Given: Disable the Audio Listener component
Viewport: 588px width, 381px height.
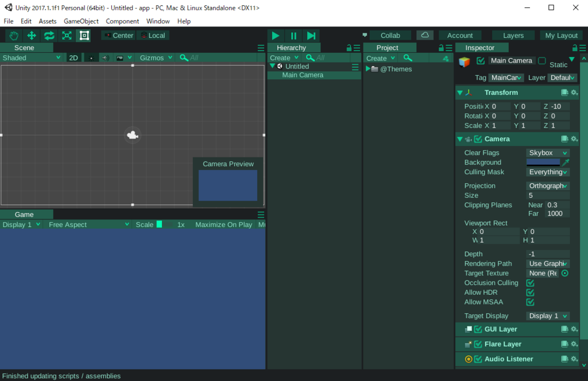Looking at the screenshot, I should [478, 359].
